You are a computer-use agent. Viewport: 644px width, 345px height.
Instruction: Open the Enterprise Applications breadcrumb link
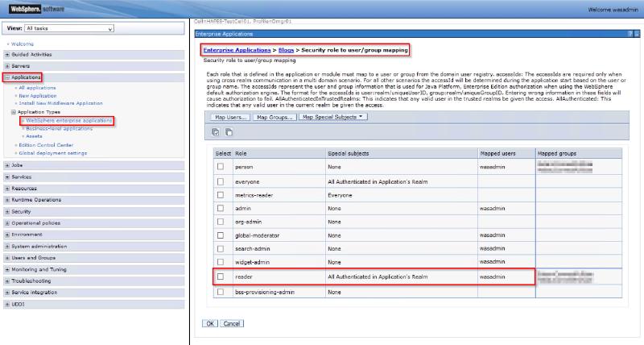237,50
